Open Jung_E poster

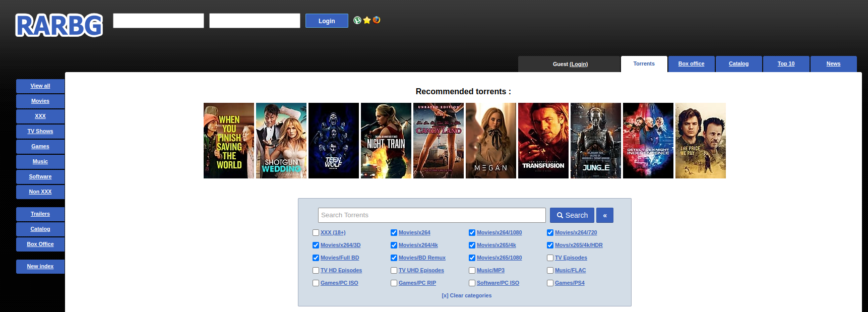pyautogui.click(x=596, y=141)
